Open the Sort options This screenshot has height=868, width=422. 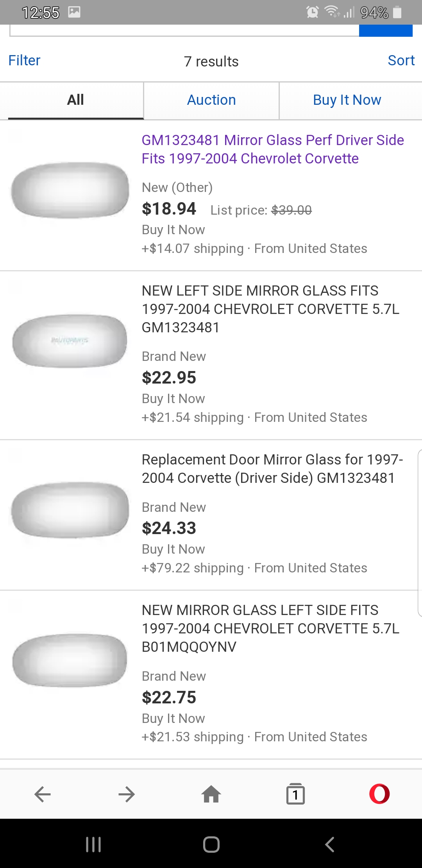tap(401, 61)
